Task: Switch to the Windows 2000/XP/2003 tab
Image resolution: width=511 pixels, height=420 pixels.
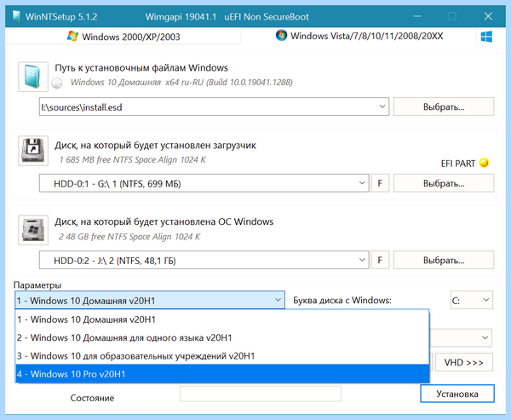Action: click(x=123, y=37)
